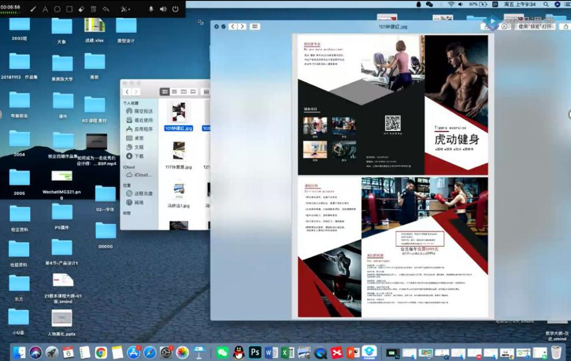Switch Finder to icon view
The height and width of the screenshot is (361, 571).
165,92
